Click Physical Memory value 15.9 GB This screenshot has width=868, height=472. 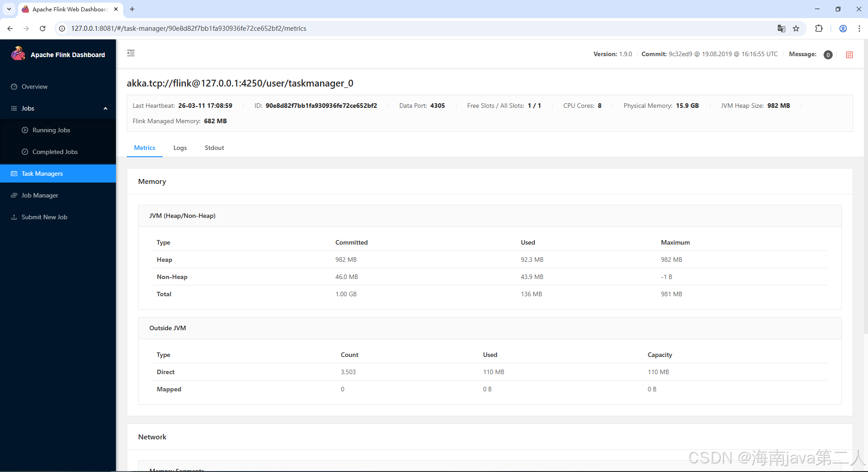687,106
